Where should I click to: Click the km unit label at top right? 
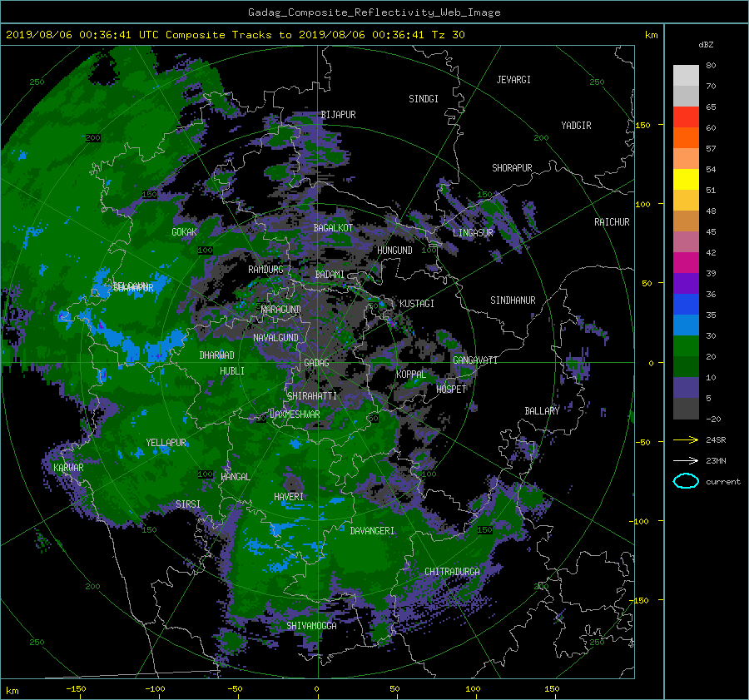(x=651, y=35)
